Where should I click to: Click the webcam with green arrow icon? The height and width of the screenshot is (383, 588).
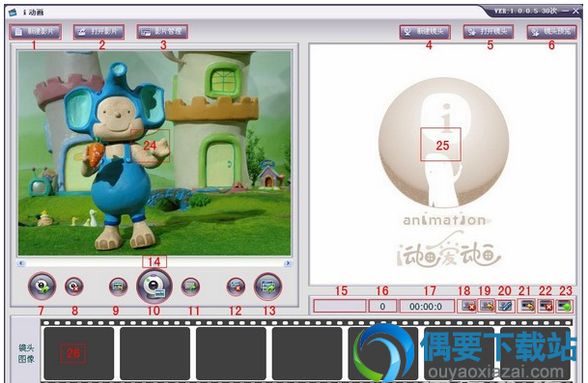42,287
